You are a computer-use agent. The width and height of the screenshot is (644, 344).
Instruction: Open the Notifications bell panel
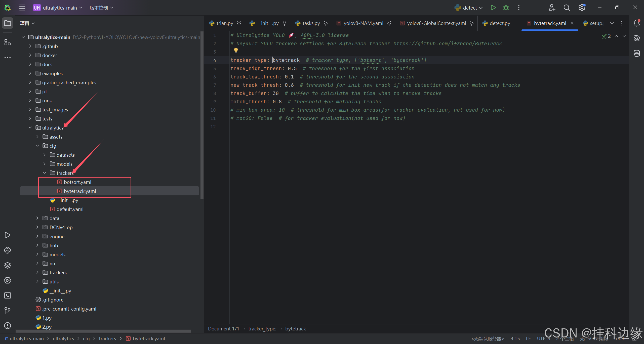636,23
